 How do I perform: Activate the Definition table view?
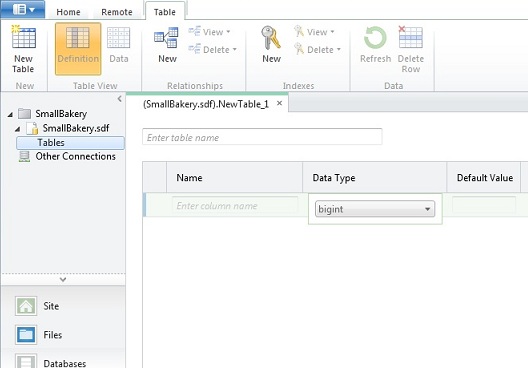pos(78,49)
